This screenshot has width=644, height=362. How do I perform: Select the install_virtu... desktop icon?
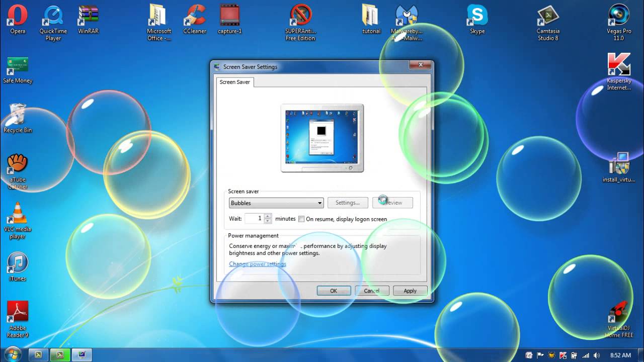[619, 167]
